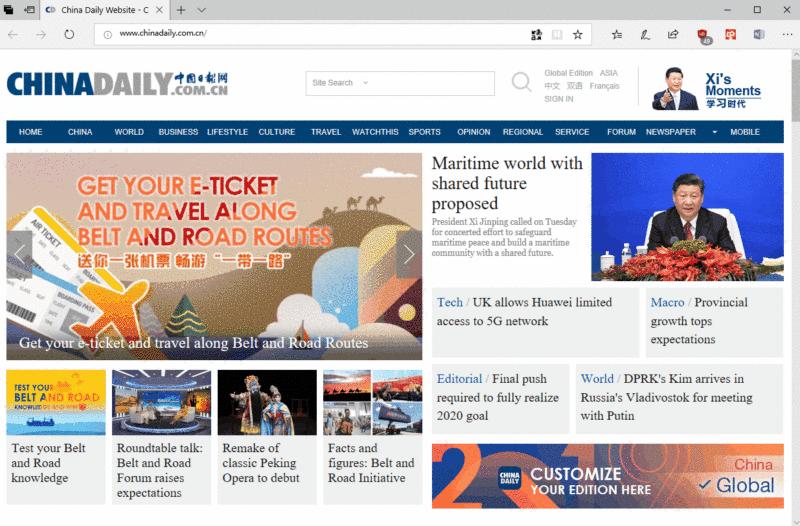This screenshot has height=526, width=800.
Task: Click the browser forward arrow
Action: [41, 35]
